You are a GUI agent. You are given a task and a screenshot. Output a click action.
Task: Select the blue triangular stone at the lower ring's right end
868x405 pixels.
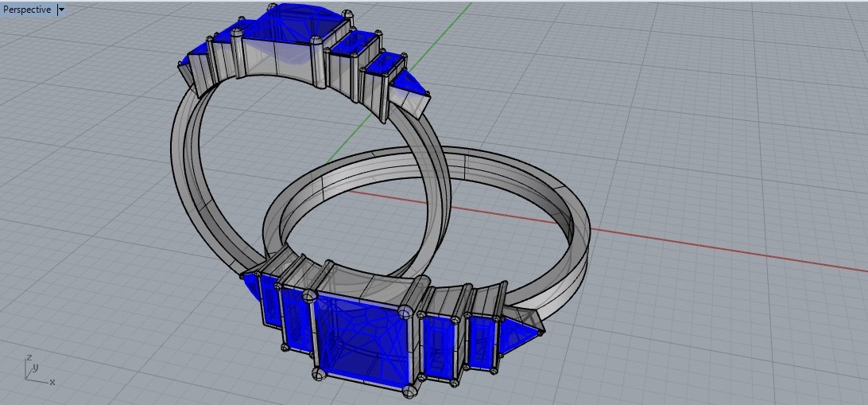(517, 335)
